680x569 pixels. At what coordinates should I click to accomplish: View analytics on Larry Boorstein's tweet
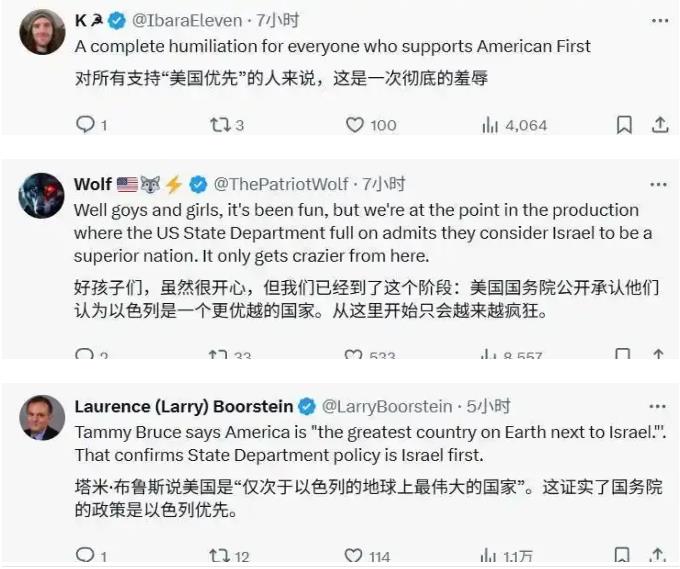click(490, 555)
